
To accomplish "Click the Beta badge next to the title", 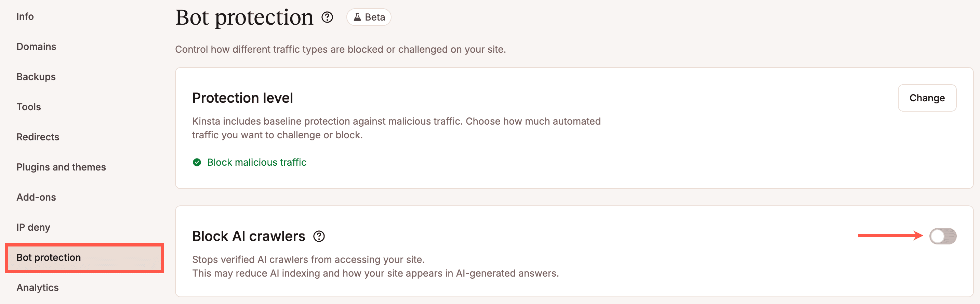I will 368,17.
